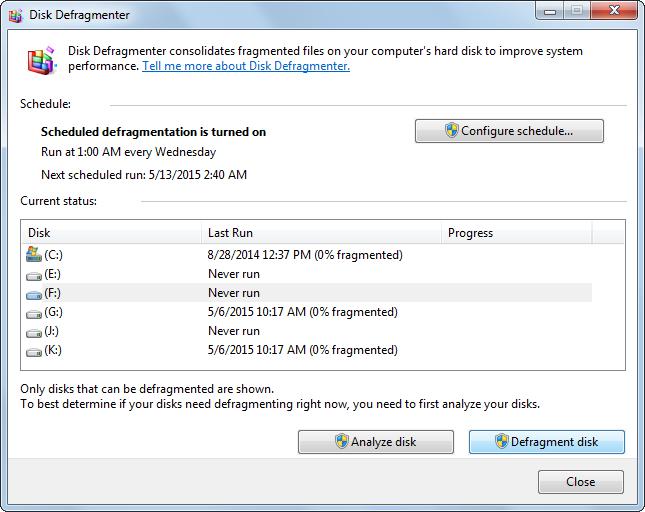
Task: Click the Disk column header
Action: tap(110, 233)
